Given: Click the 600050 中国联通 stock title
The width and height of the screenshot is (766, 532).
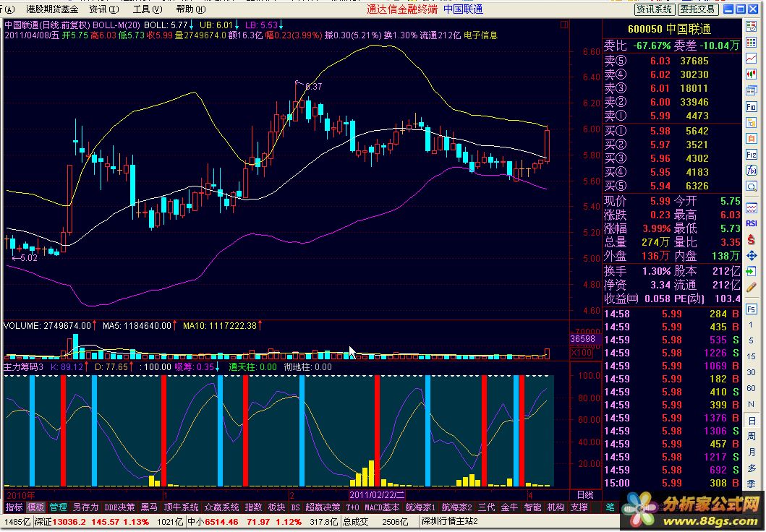Looking at the screenshot, I should click(669, 30).
